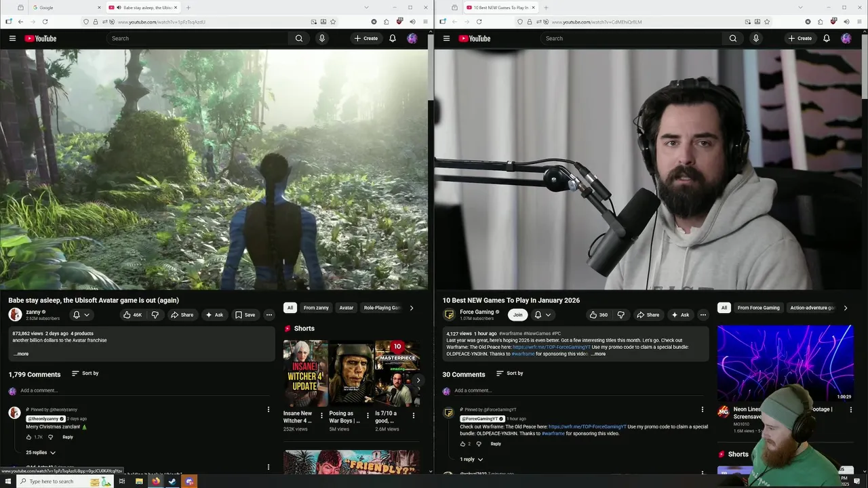Open Windows Start menu

[7, 481]
